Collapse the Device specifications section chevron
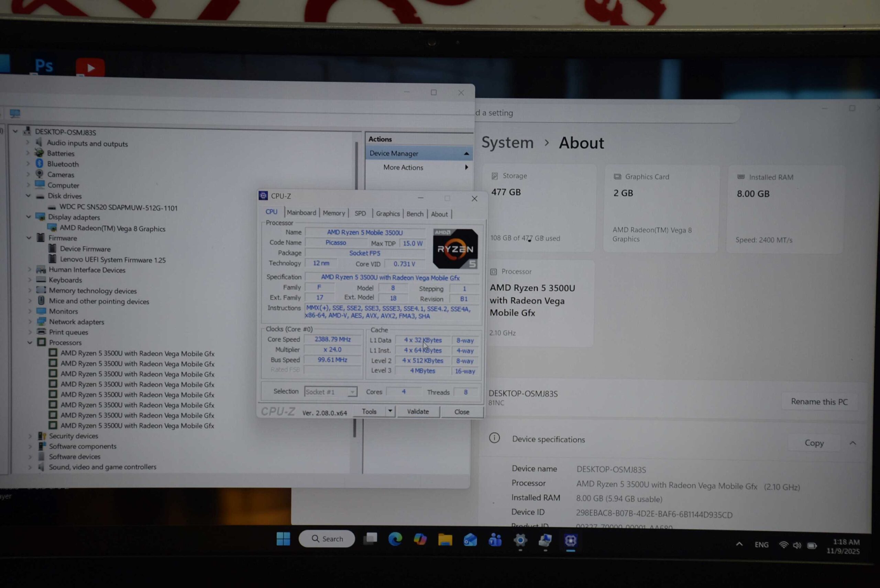This screenshot has height=588, width=880. 852,443
